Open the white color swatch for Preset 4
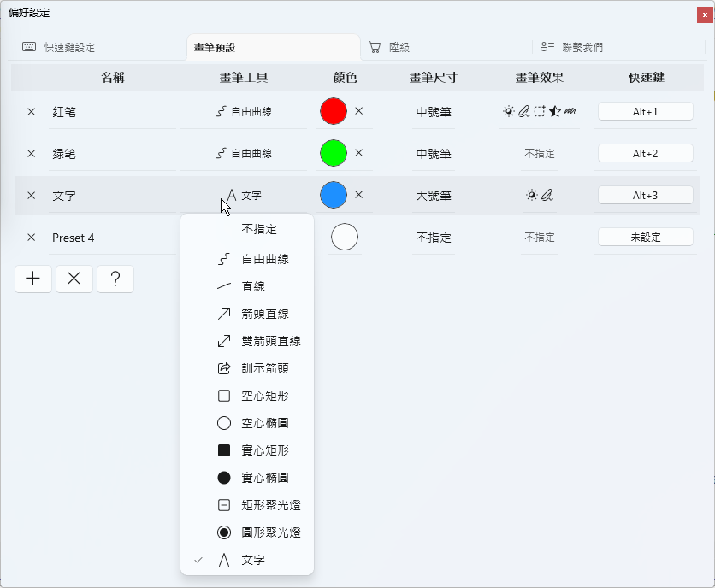The height and width of the screenshot is (588, 715). tap(345, 237)
